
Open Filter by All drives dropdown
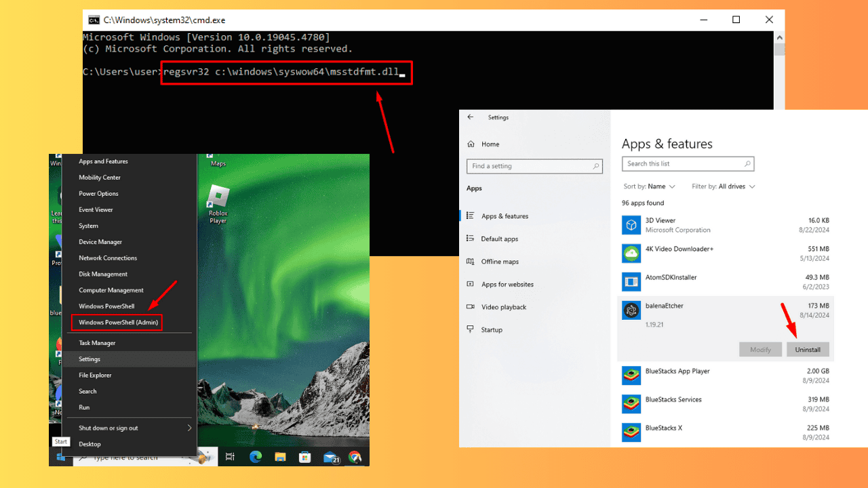pyautogui.click(x=723, y=186)
